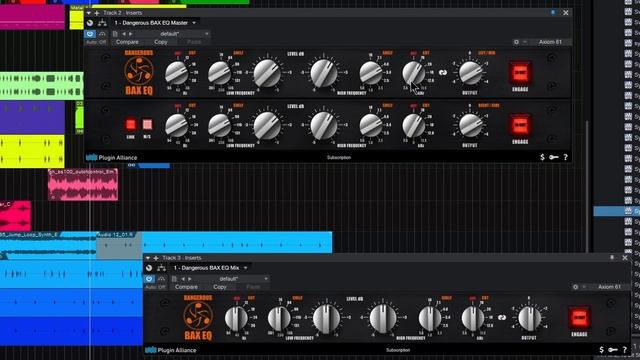Toggle the blue bypass button in BAX EQ Master window
This screenshot has height=360, width=640.
tap(90, 34)
